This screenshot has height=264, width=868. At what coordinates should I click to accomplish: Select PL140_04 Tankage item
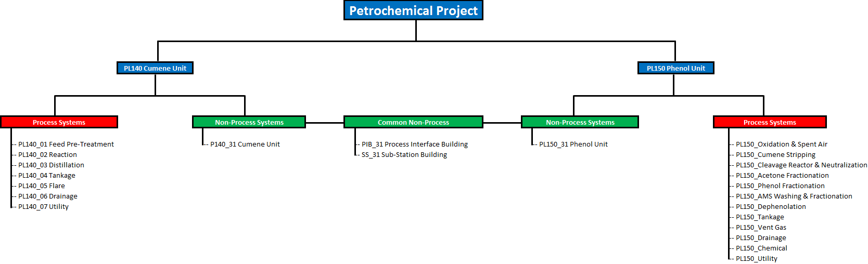47,176
